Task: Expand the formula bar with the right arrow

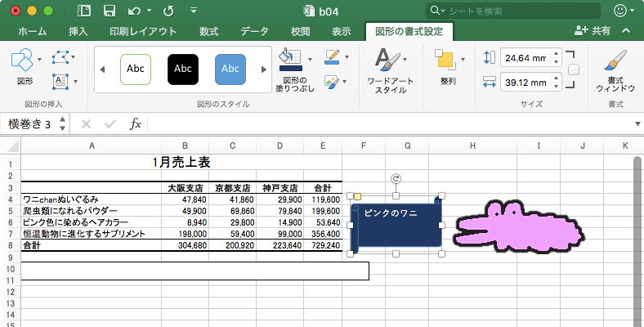Action: [x=637, y=124]
